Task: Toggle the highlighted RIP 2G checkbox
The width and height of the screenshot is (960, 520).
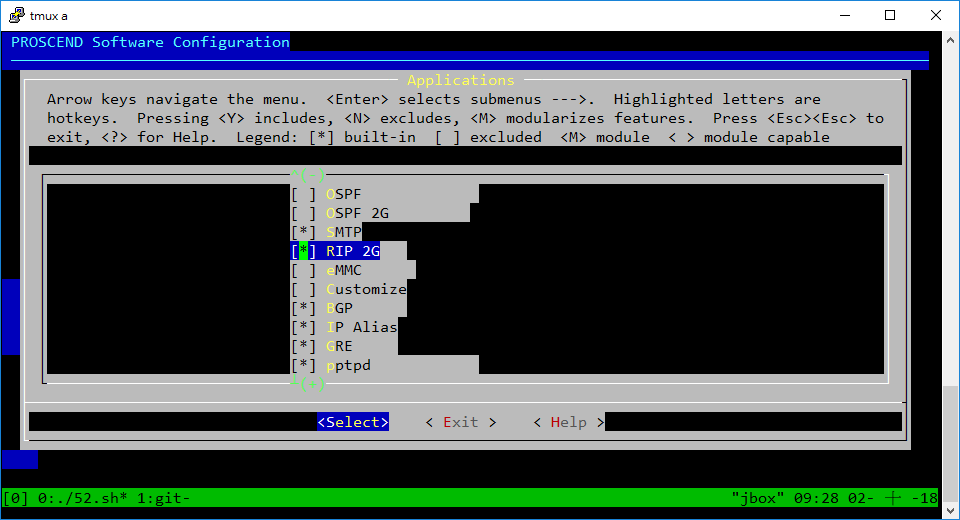Action: click(304, 251)
